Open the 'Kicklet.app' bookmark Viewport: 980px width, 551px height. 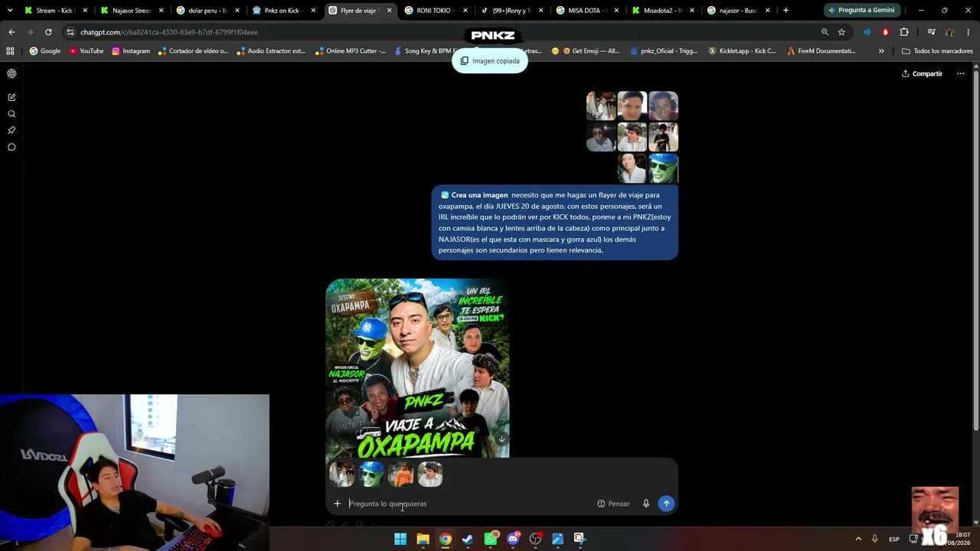742,51
